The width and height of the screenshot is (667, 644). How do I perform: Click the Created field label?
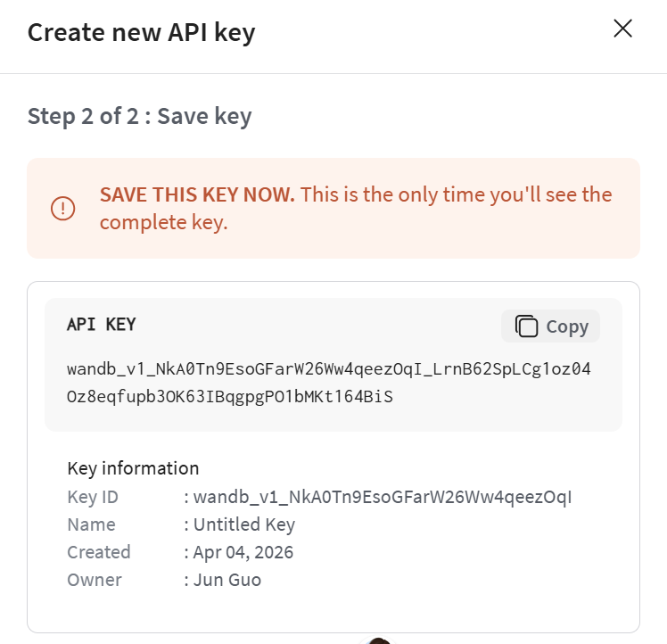pos(99,552)
